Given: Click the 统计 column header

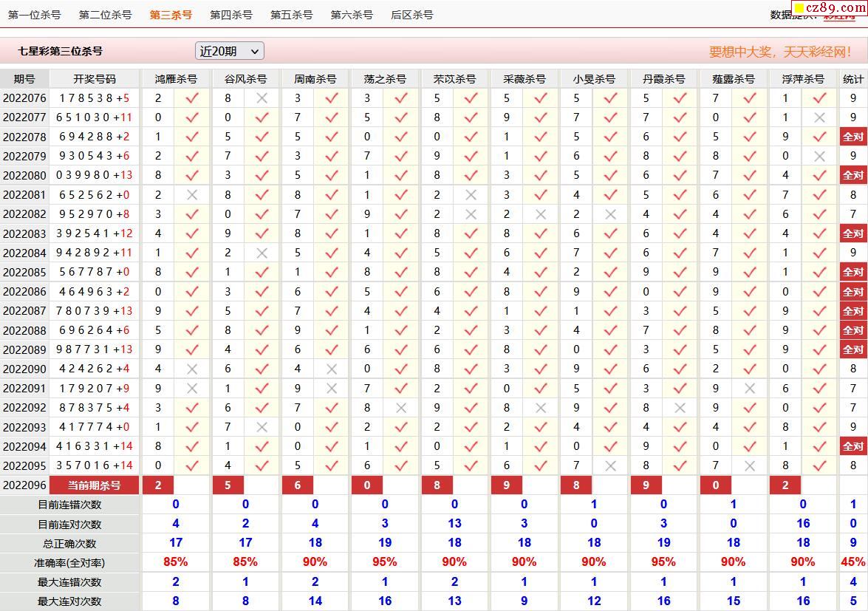Looking at the screenshot, I should click(x=853, y=79).
